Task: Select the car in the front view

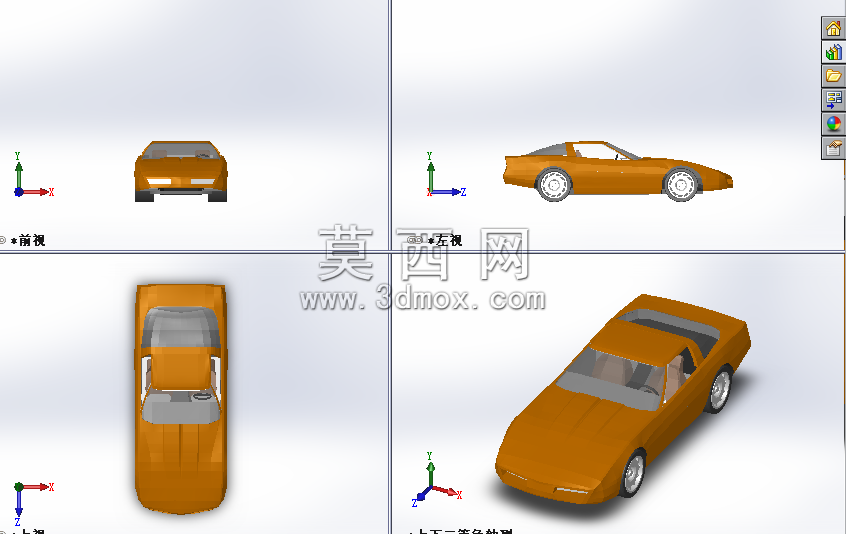Action: [181, 172]
